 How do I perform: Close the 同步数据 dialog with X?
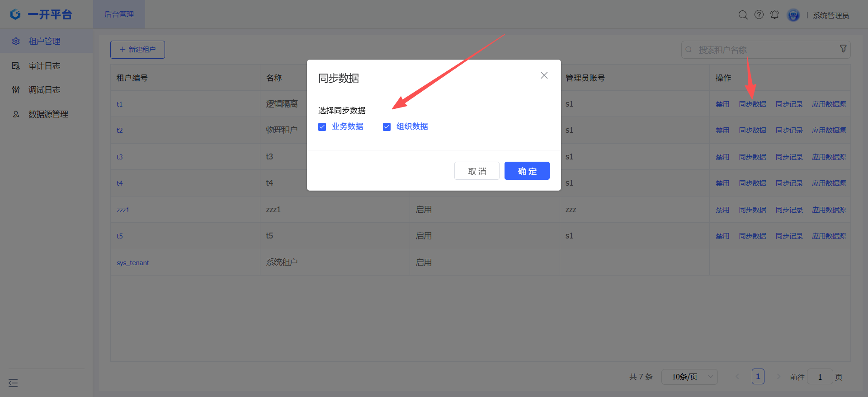click(544, 75)
